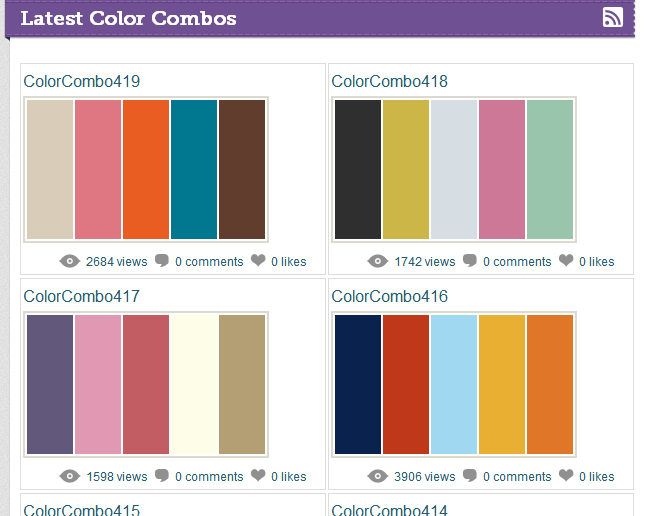Open the ColorCombo418 title link

(x=390, y=81)
